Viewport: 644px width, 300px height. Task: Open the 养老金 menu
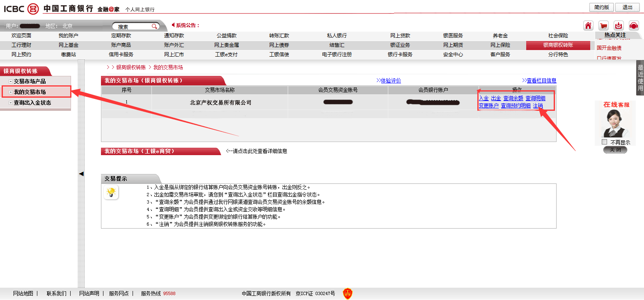point(500,36)
